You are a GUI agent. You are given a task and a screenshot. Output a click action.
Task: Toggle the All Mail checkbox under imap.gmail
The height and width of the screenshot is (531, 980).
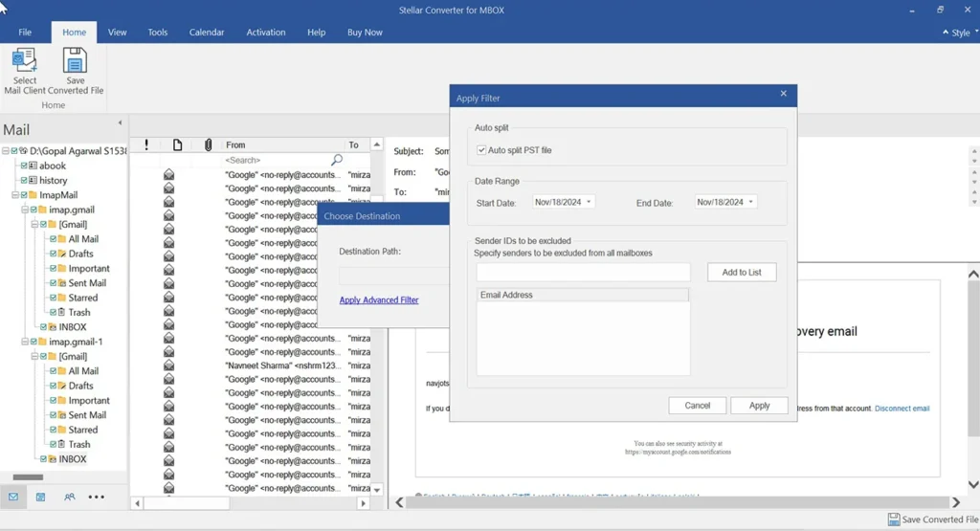coord(54,238)
